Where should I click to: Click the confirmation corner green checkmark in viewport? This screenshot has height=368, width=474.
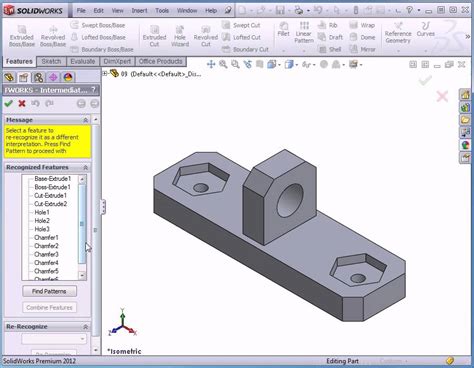tap(425, 80)
